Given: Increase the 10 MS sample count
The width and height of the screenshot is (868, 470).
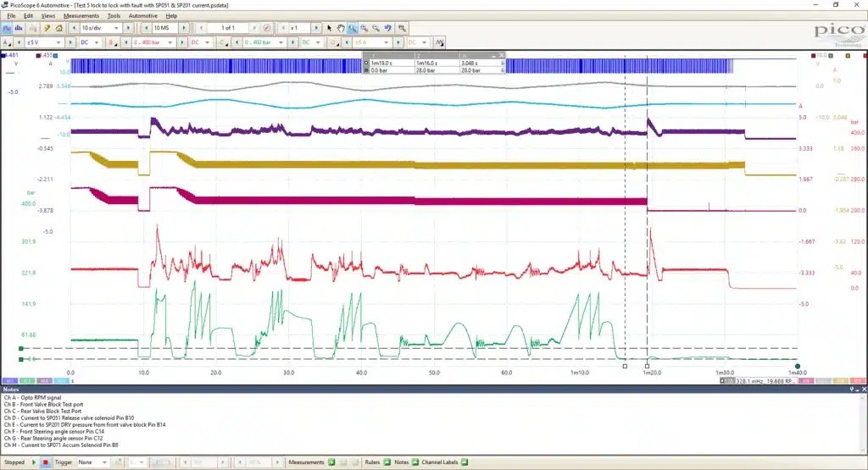Looking at the screenshot, I should (184, 28).
